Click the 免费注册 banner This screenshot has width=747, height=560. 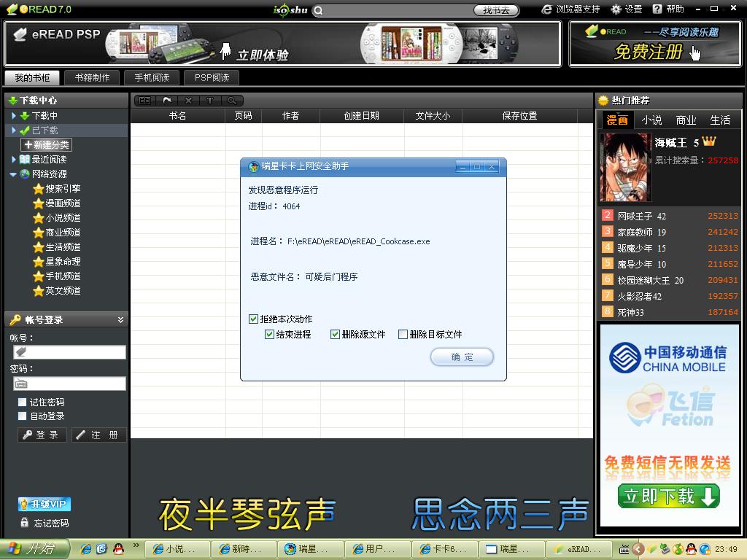coord(655,44)
